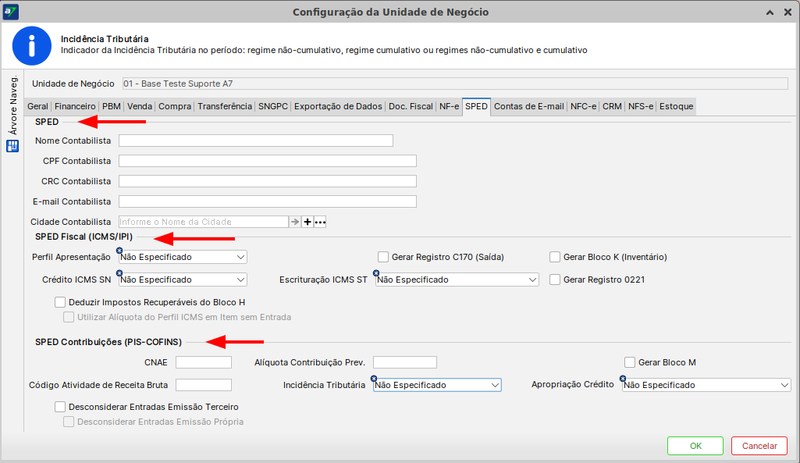The width and height of the screenshot is (800, 463).
Task: Enable Gerar Registro C170 (Saída) checkbox
Action: 383,257
